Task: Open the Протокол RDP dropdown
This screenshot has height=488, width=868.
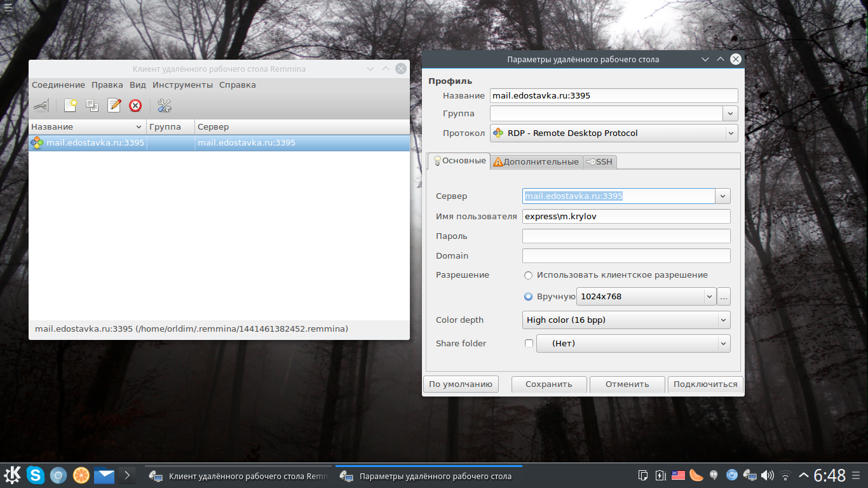Action: (x=614, y=133)
